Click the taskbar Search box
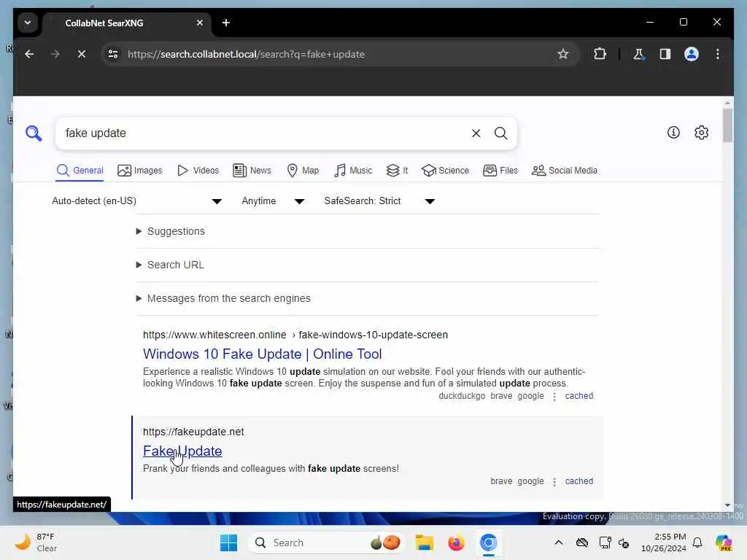The width and height of the screenshot is (747, 560). (328, 542)
